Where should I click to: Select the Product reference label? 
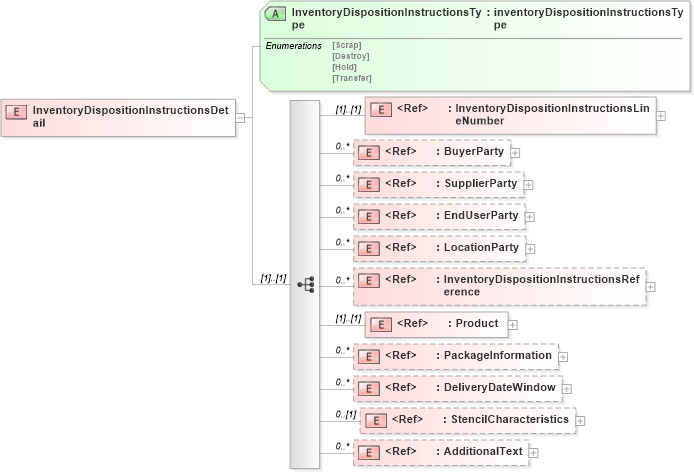tap(476, 323)
